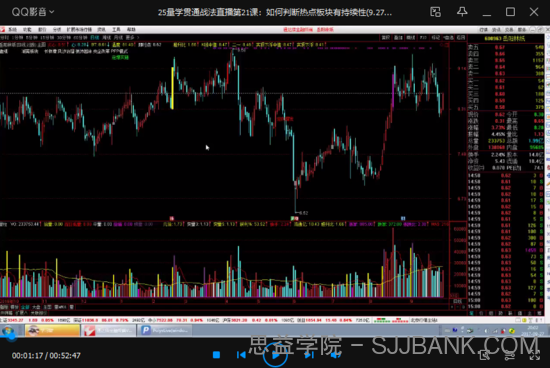Click the round play button
Image resolution: width=550 pixels, height=368 pixels.
[x=275, y=355]
